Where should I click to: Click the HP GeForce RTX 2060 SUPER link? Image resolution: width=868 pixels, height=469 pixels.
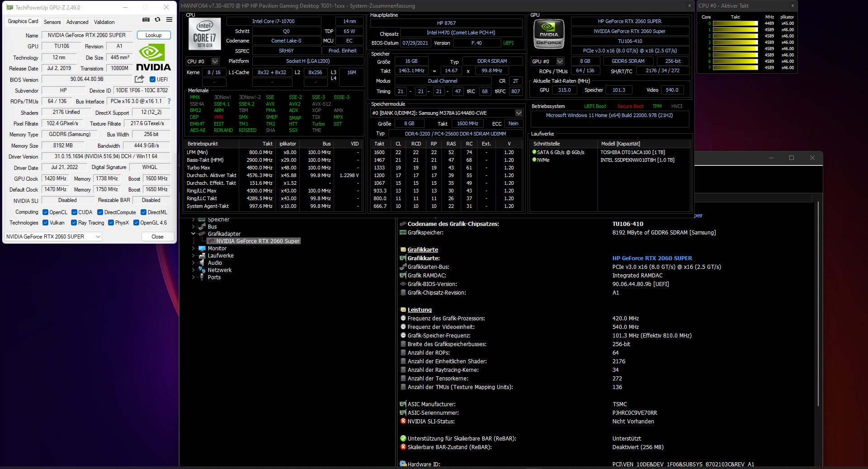(652, 258)
